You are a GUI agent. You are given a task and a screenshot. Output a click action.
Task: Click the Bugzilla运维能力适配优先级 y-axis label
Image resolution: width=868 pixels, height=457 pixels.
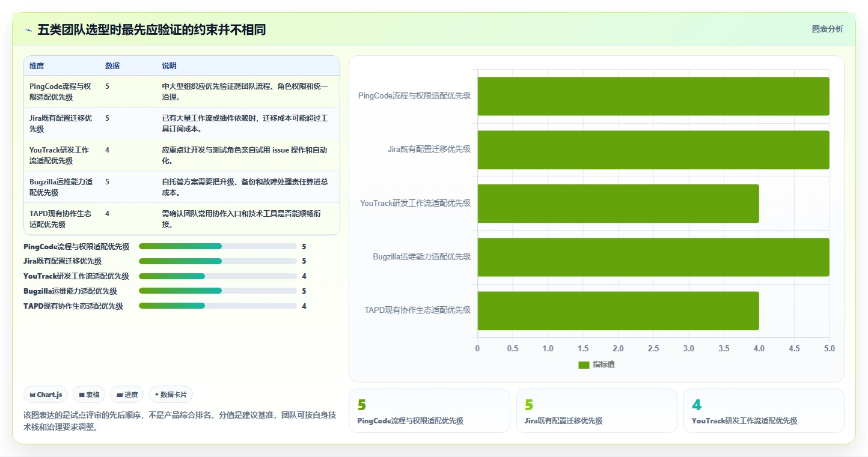pyautogui.click(x=421, y=256)
